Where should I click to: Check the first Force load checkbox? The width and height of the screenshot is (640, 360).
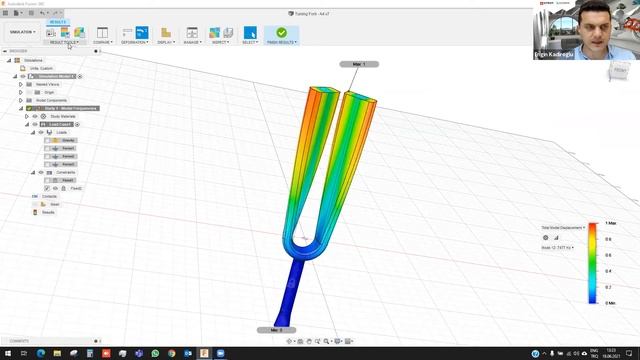coord(47,149)
